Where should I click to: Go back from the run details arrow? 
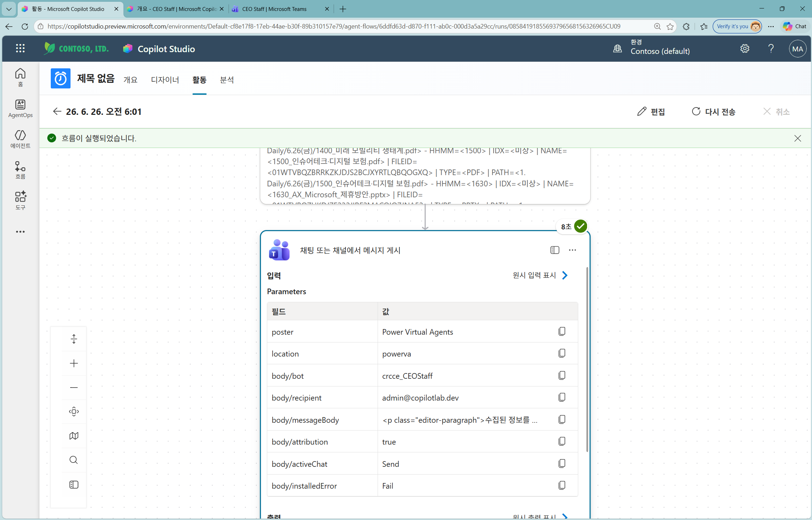pyautogui.click(x=57, y=111)
